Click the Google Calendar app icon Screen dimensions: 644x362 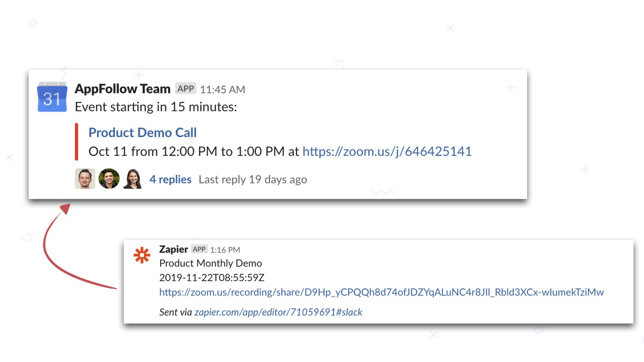click(52, 97)
